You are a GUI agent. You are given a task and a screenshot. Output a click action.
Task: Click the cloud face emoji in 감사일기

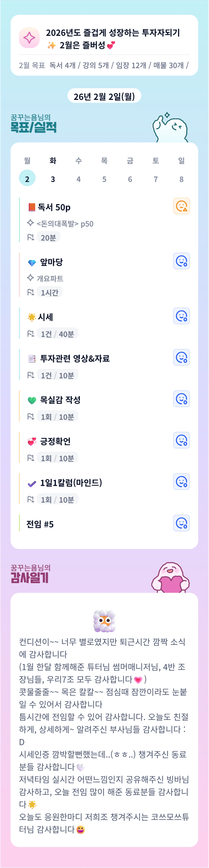(104, 621)
